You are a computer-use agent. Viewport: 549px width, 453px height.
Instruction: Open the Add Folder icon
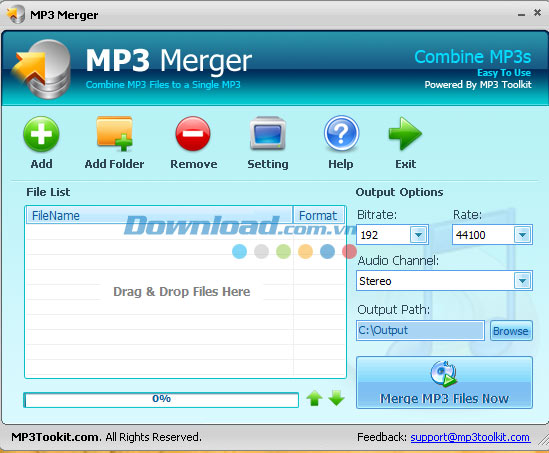(114, 134)
